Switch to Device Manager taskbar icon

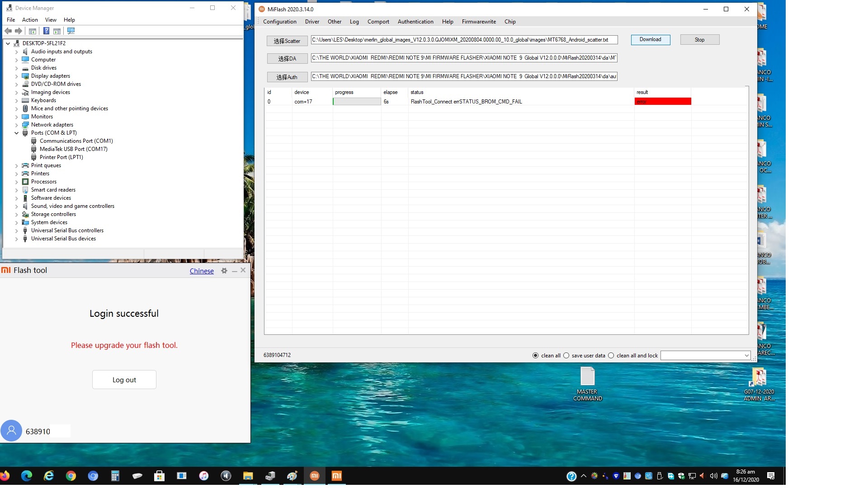270,476
